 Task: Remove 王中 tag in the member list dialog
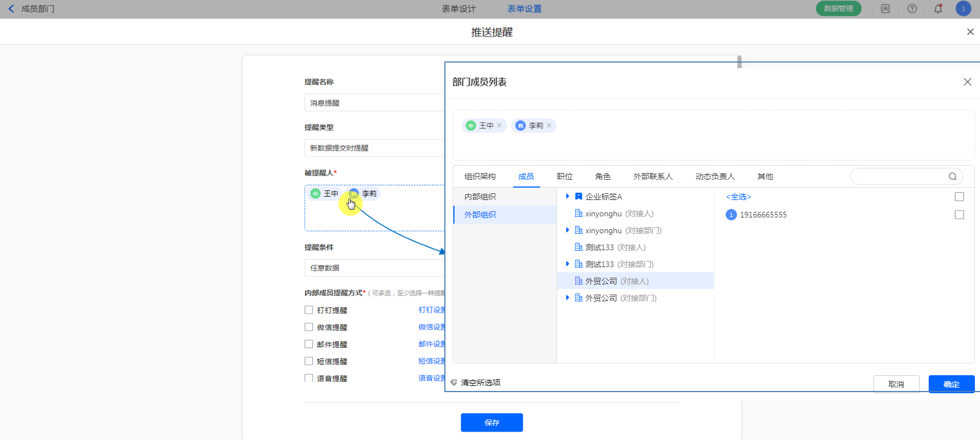[x=500, y=126]
